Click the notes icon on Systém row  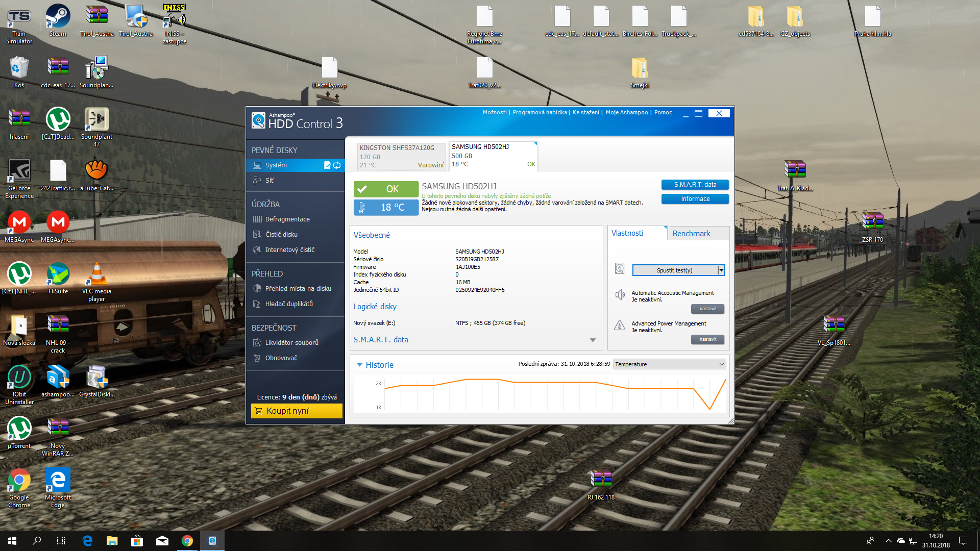click(x=327, y=165)
